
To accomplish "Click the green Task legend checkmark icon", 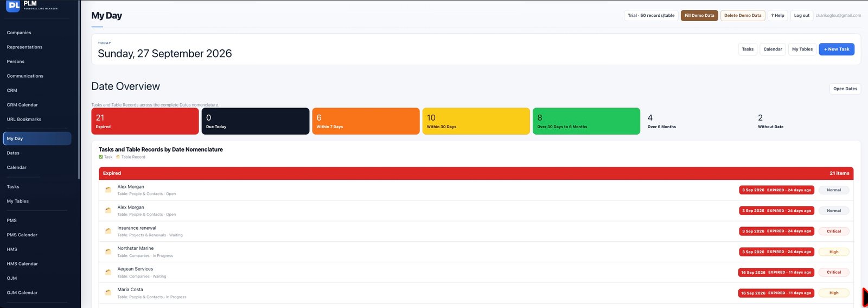I will click(x=101, y=157).
